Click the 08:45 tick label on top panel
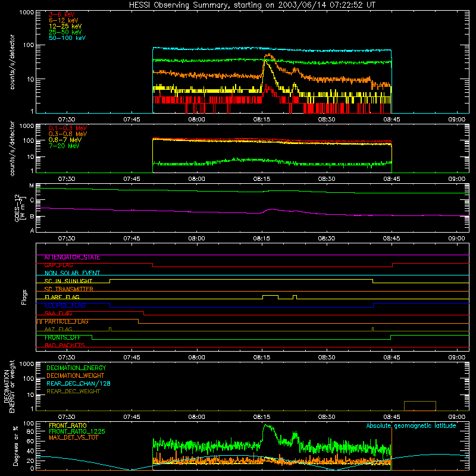The width and height of the screenshot is (476, 476). click(x=392, y=120)
